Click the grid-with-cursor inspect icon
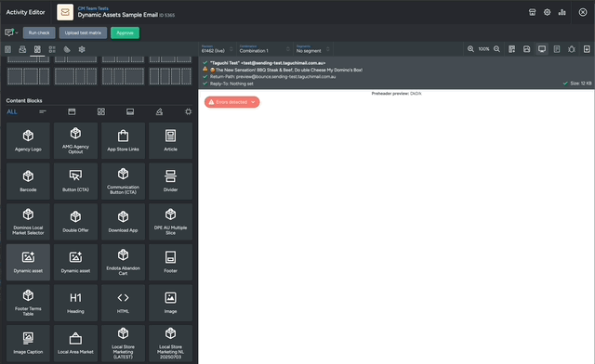The width and height of the screenshot is (595, 364). coord(512,49)
